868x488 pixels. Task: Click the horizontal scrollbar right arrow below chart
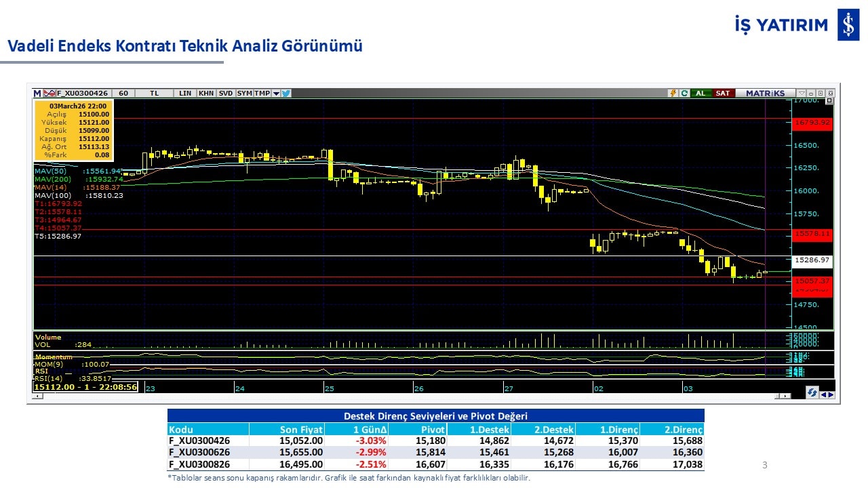pyautogui.click(x=786, y=395)
